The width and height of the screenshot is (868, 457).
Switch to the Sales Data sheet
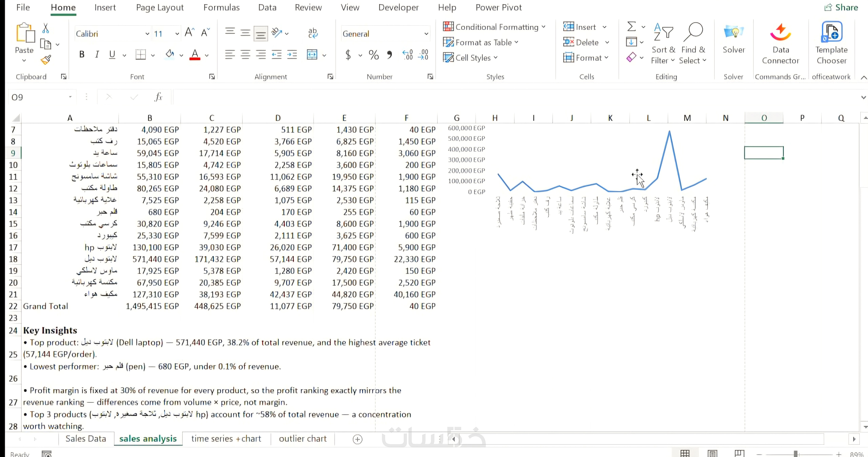coord(86,439)
